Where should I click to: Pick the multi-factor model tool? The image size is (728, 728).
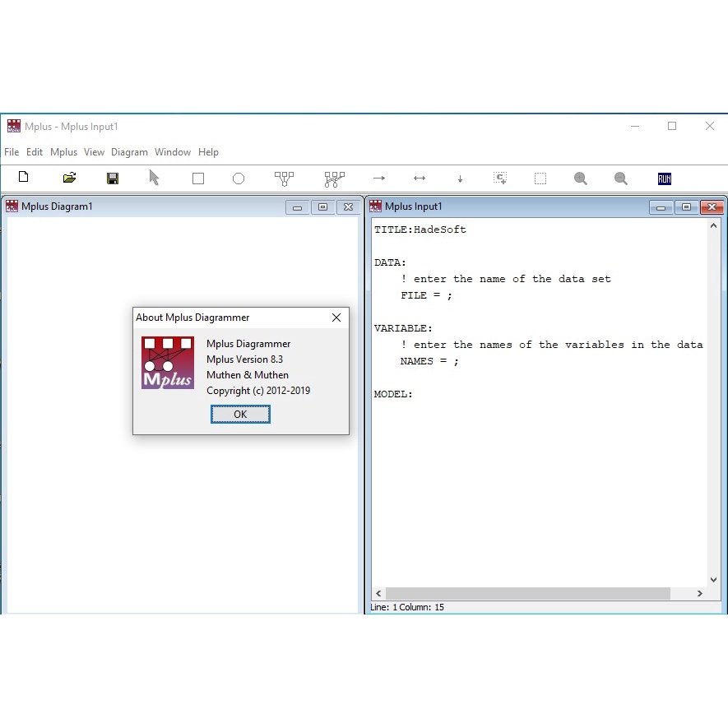334,179
